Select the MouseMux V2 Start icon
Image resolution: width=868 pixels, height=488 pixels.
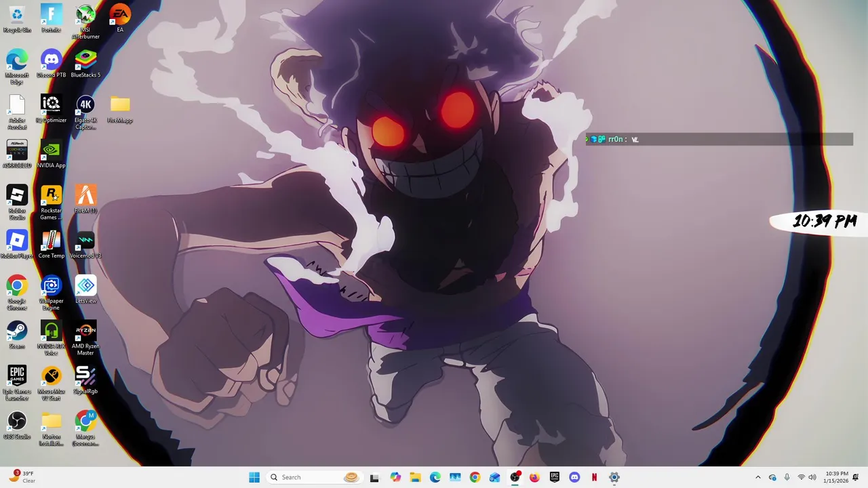(x=51, y=384)
